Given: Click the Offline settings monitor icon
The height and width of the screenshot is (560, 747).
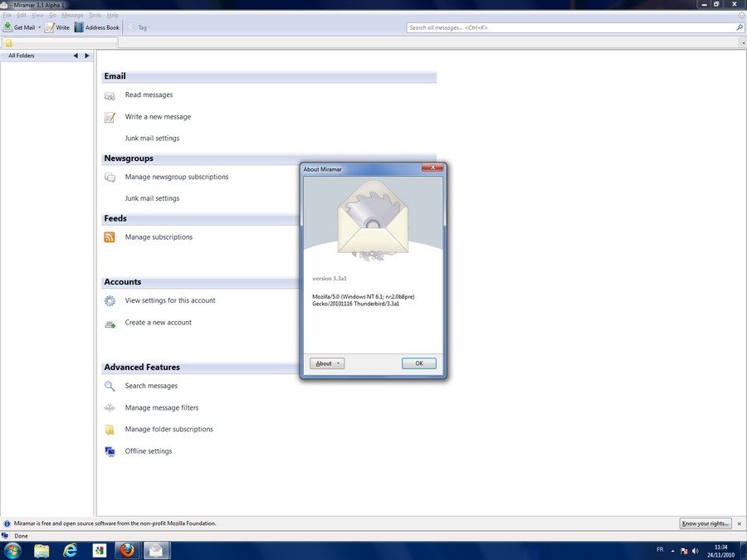Looking at the screenshot, I should (110, 451).
